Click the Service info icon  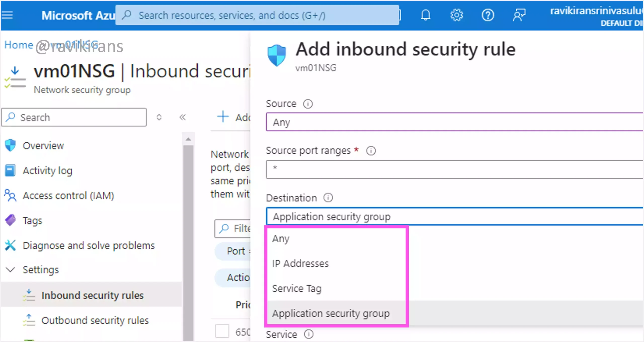(x=308, y=334)
